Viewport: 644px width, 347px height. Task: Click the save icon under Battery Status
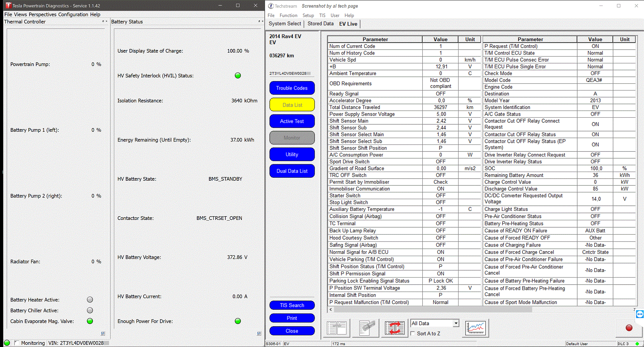coord(259,333)
